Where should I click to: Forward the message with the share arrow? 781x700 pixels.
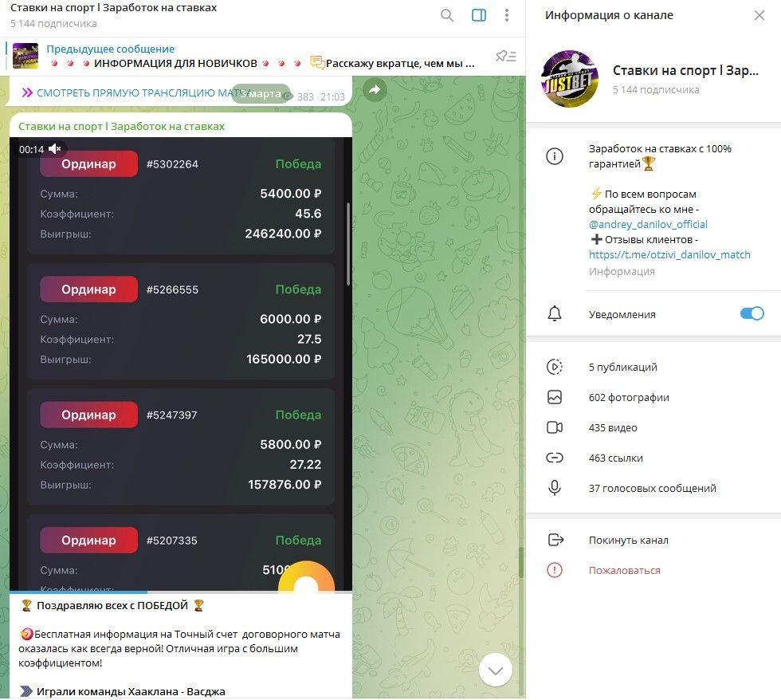click(x=375, y=89)
